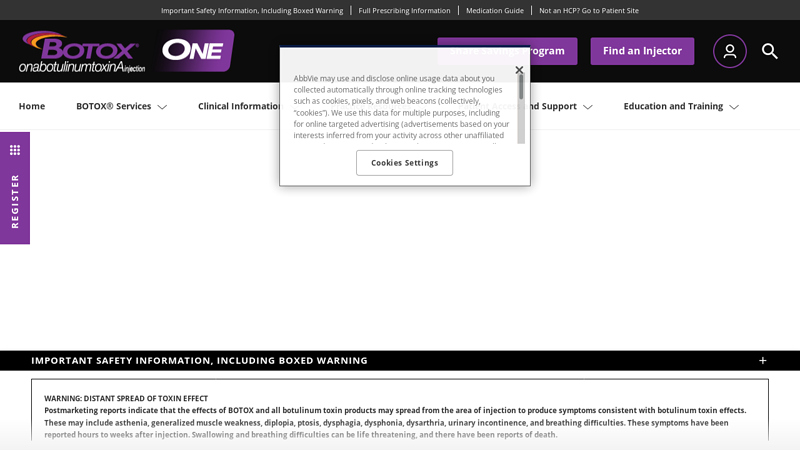Go to the Home menu item
Viewport: 800px width, 450px height.
point(32,106)
